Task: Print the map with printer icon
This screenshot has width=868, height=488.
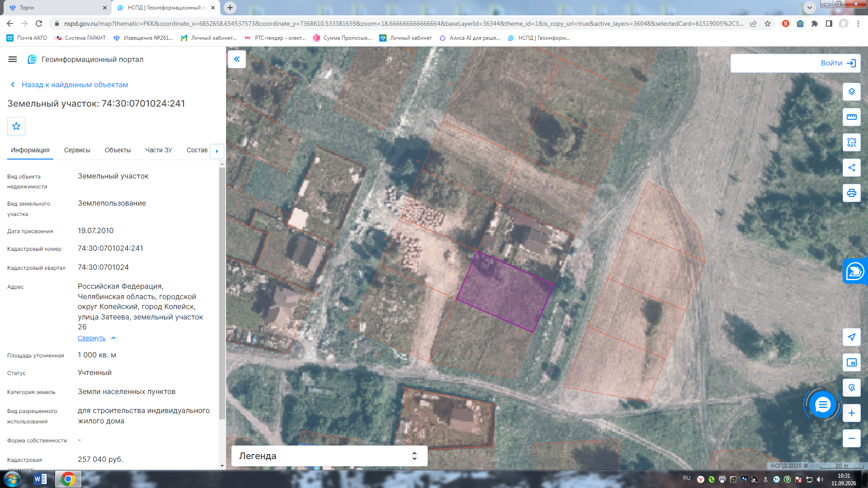Action: tap(851, 193)
